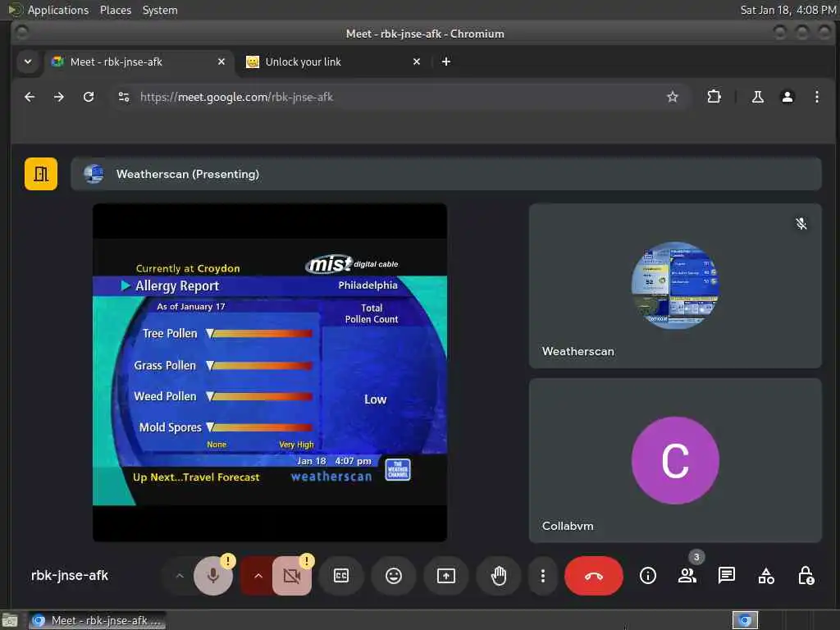
Task: Leave the call with red hangup button
Action: pyautogui.click(x=594, y=576)
